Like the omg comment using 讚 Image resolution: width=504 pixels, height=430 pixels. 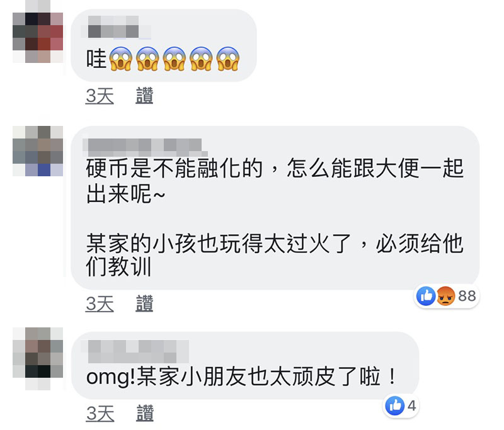tap(145, 413)
